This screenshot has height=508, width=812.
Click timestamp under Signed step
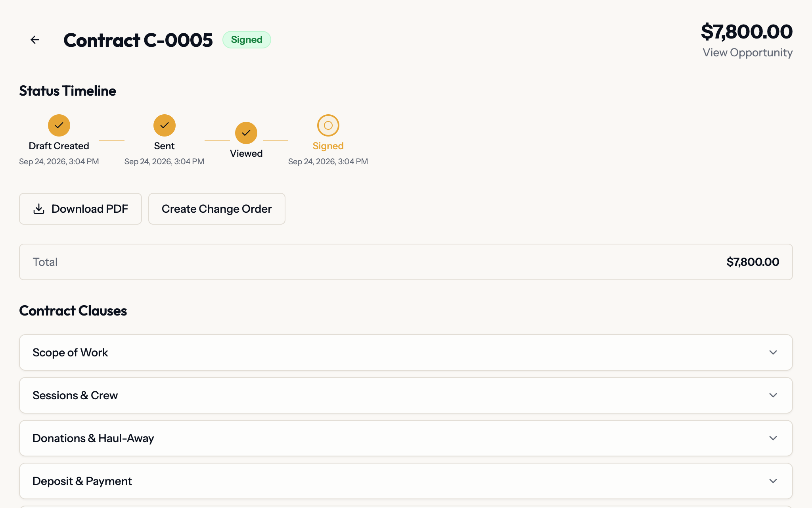tap(328, 162)
